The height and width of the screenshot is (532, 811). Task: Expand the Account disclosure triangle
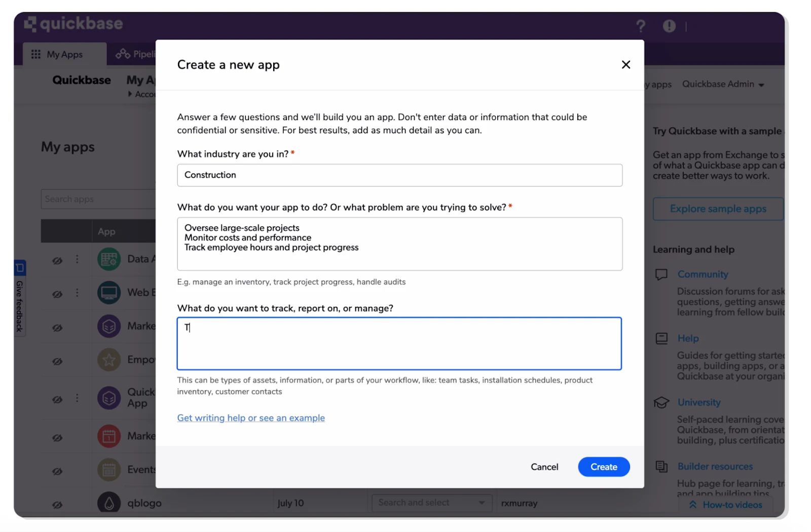130,94
